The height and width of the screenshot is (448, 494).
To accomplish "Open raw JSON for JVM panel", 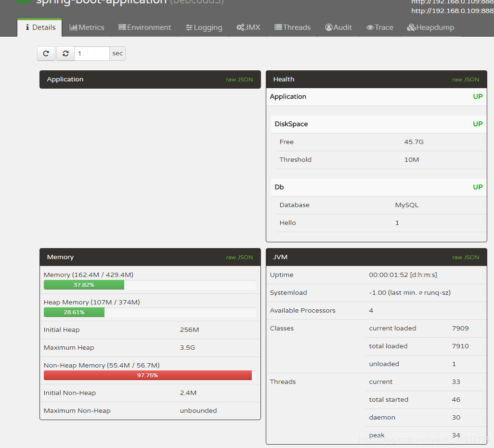I will pyautogui.click(x=466, y=257).
